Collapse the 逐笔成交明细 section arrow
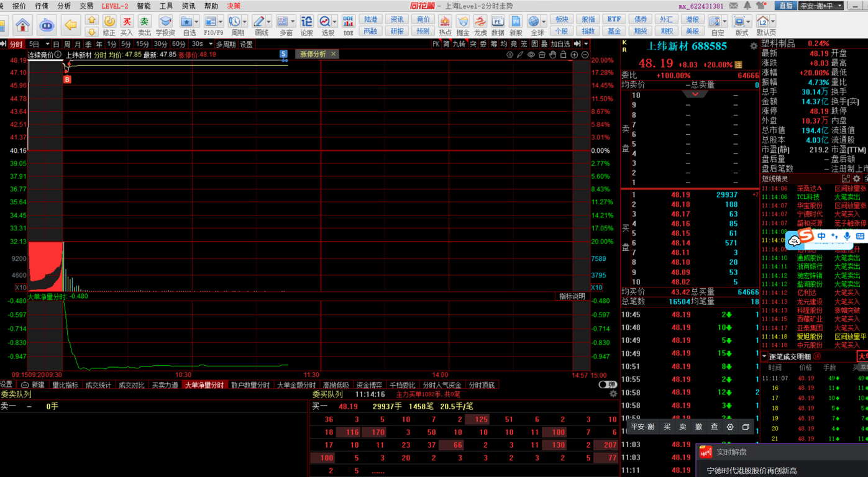 pos(765,357)
